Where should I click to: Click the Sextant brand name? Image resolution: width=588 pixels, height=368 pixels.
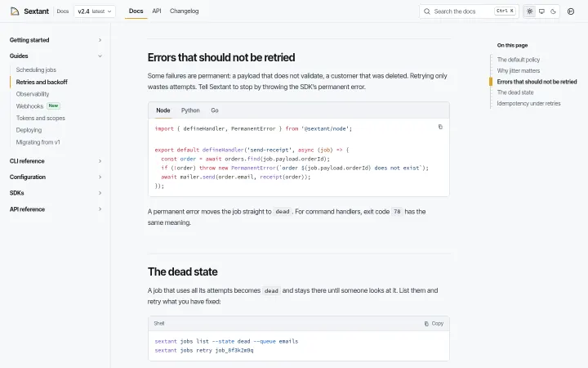click(x=37, y=11)
